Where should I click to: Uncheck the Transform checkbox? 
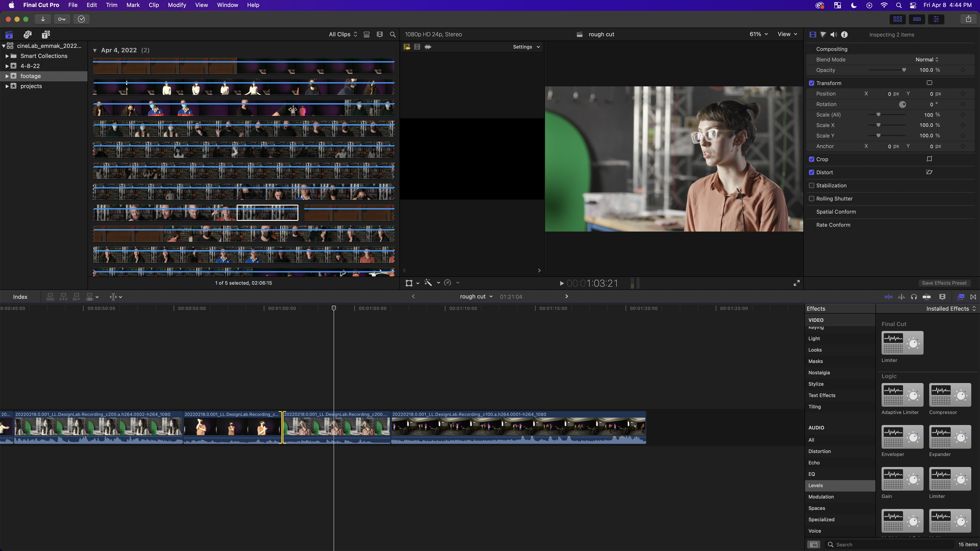tap(812, 83)
